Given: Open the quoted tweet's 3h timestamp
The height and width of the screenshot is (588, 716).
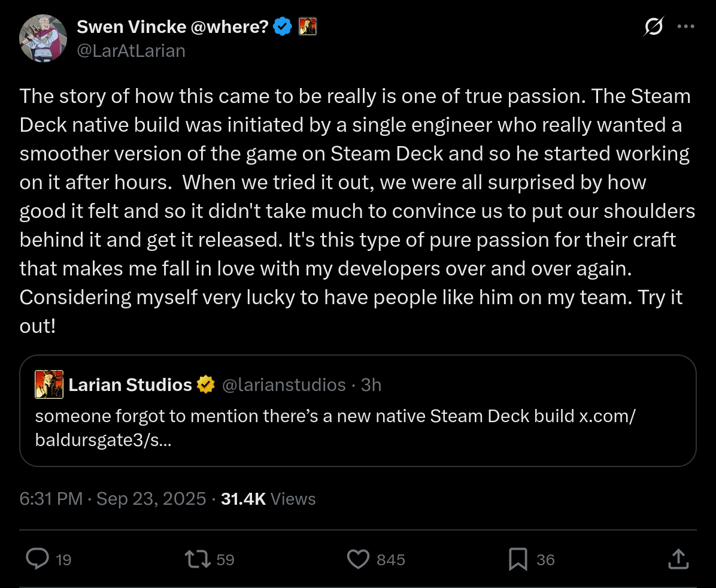Looking at the screenshot, I should tap(371, 384).
